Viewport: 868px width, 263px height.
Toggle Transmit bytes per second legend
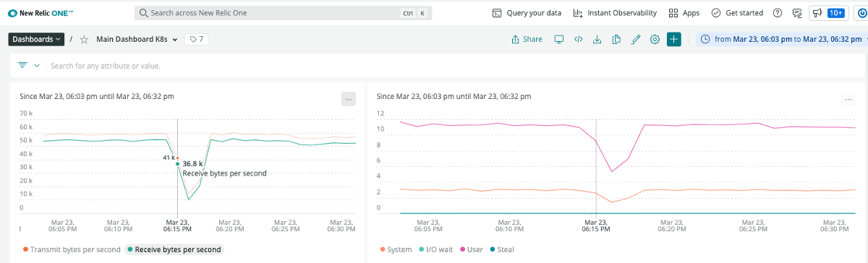pos(72,249)
